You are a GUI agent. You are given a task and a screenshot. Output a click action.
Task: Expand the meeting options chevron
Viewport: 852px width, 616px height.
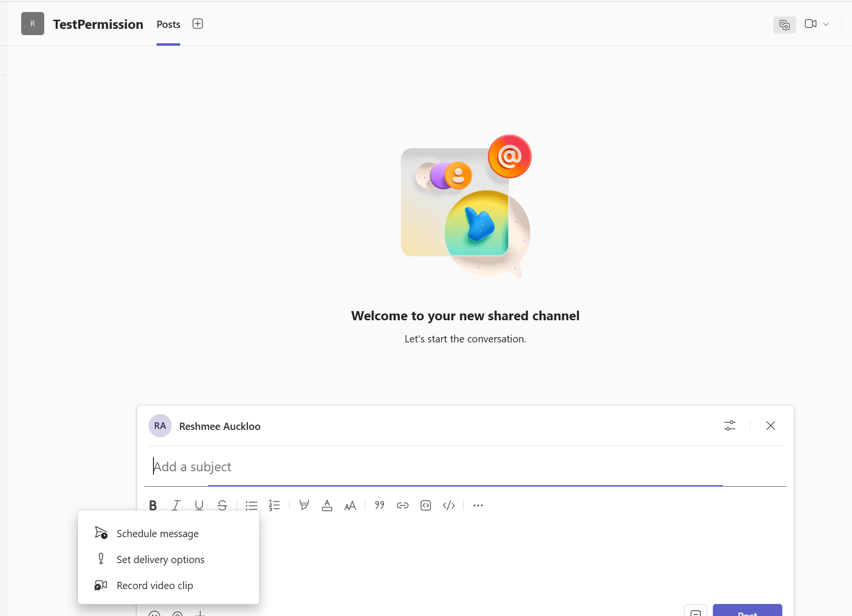pyautogui.click(x=826, y=24)
